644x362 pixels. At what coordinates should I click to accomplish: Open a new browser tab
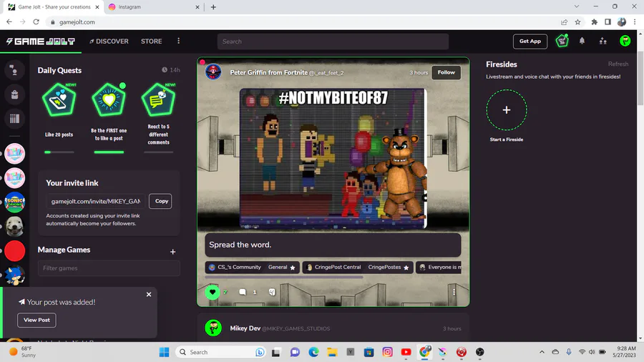(213, 7)
